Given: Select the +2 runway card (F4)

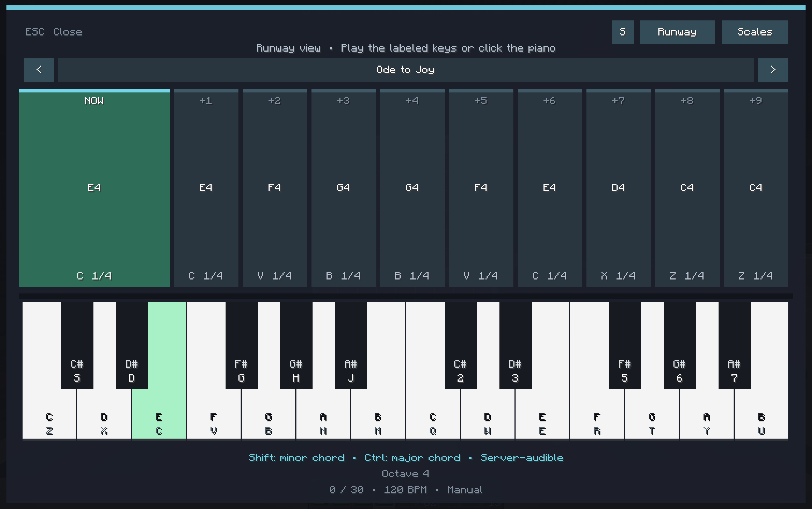Looking at the screenshot, I should pos(275,188).
